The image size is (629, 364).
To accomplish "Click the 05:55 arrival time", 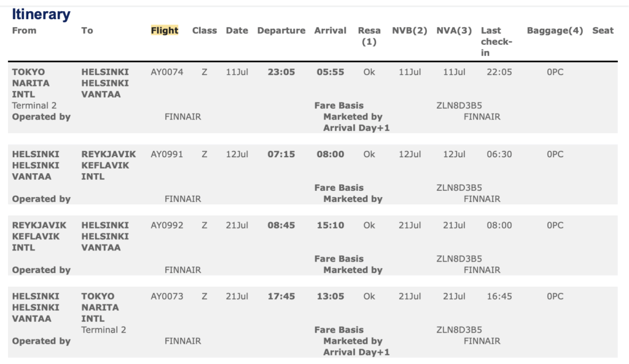I will pos(330,72).
